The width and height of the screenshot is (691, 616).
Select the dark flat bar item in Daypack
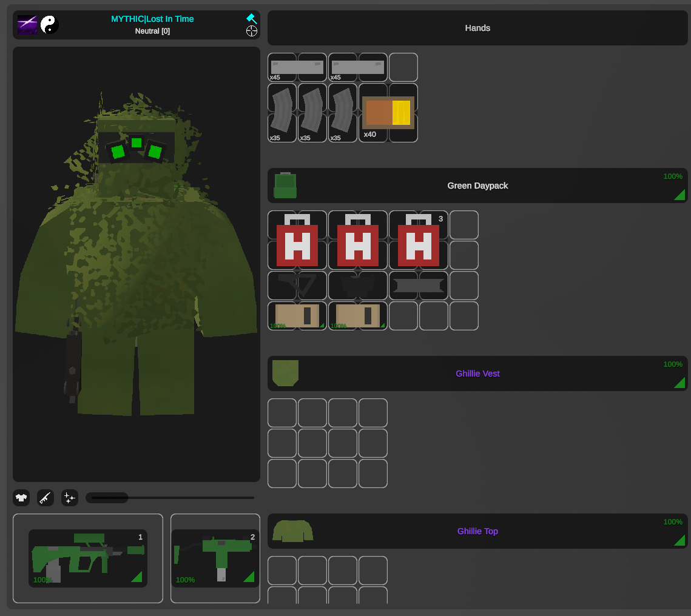[419, 286]
